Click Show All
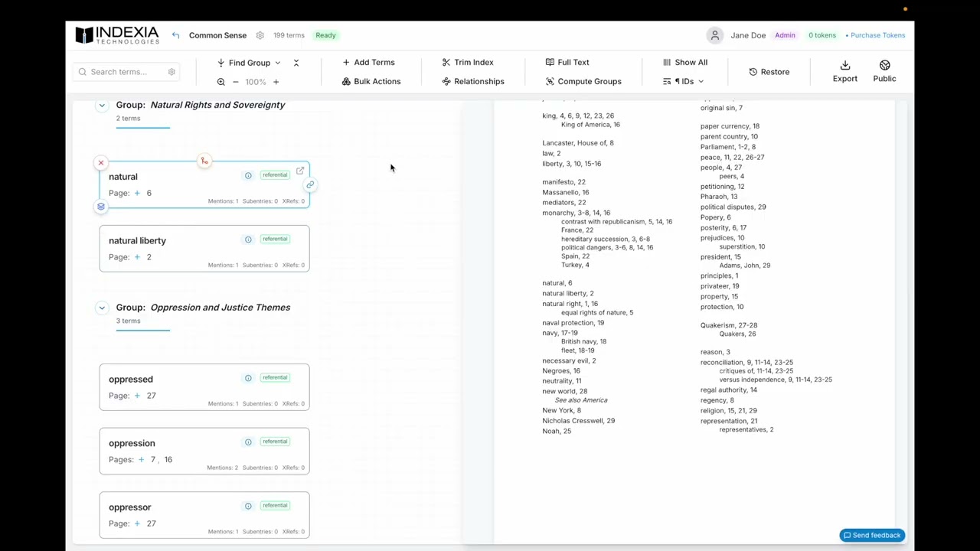The image size is (980, 551). point(685,62)
